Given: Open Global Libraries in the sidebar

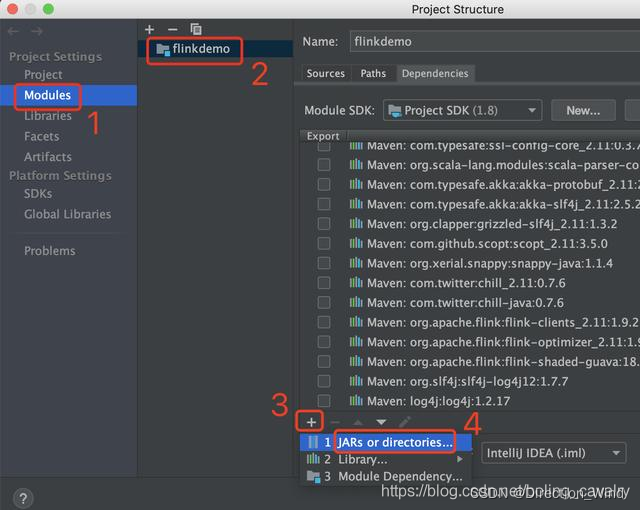Looking at the screenshot, I should click(x=67, y=214).
